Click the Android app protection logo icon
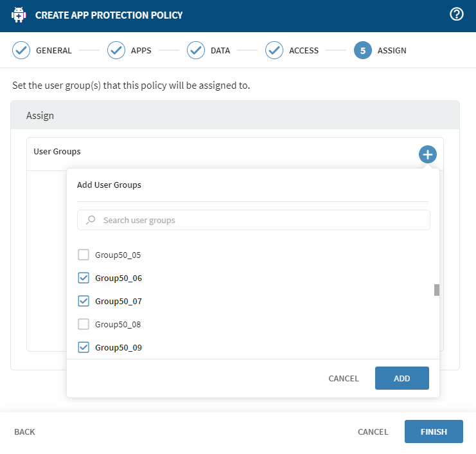Screen dimensions: 476x454 tap(19, 15)
